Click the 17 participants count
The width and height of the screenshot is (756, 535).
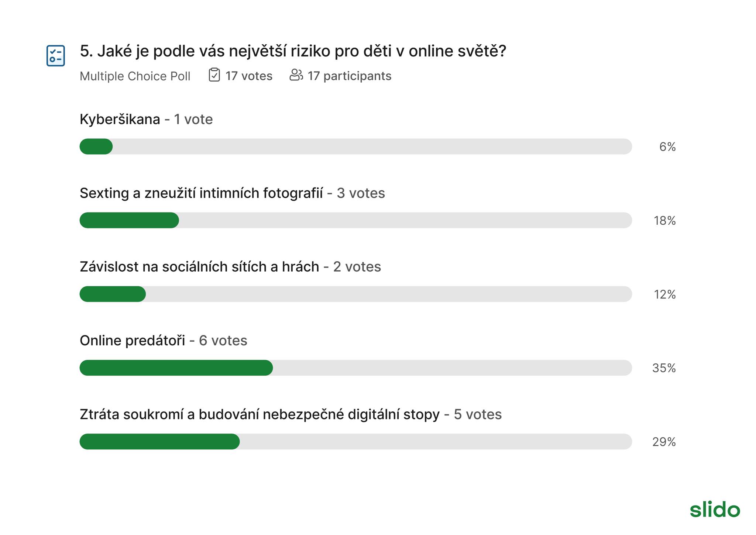[349, 76]
